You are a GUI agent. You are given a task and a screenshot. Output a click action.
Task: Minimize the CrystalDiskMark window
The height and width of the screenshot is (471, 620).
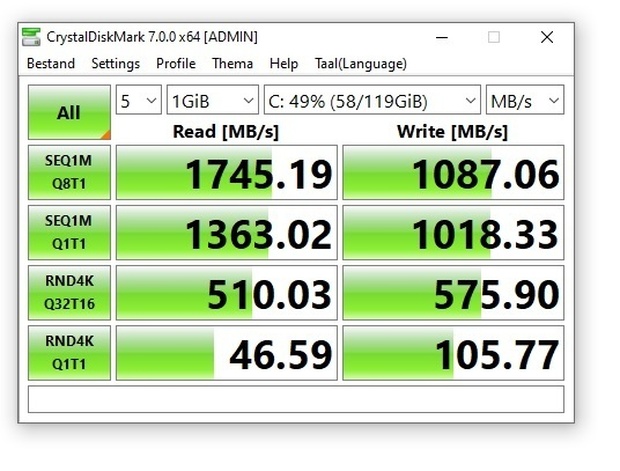(x=442, y=38)
